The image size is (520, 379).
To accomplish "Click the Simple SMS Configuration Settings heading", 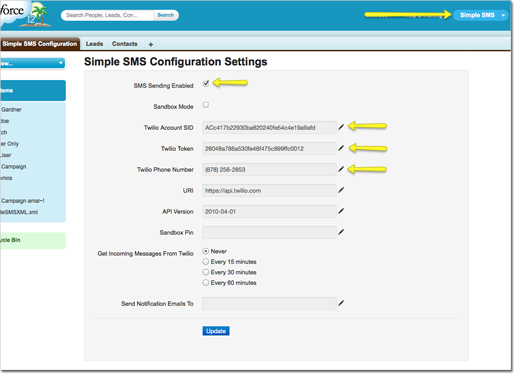I will pyautogui.click(x=176, y=62).
